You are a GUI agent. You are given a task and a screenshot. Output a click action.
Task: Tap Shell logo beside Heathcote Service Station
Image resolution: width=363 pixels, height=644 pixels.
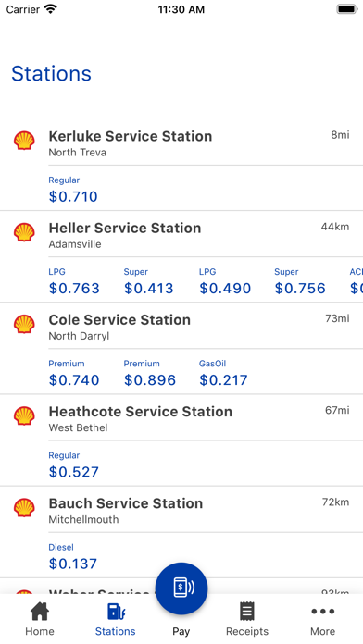24,416
